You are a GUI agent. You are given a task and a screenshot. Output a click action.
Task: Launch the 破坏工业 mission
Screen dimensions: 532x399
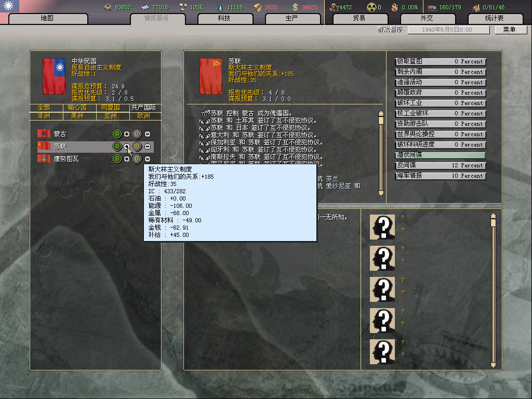tap(441, 103)
